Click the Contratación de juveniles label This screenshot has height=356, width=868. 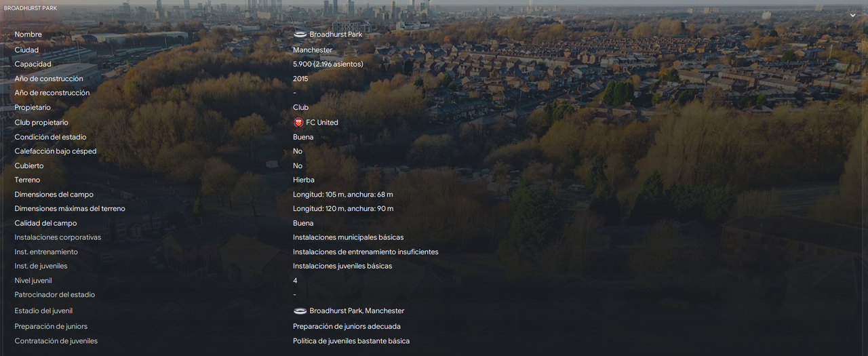tap(56, 341)
